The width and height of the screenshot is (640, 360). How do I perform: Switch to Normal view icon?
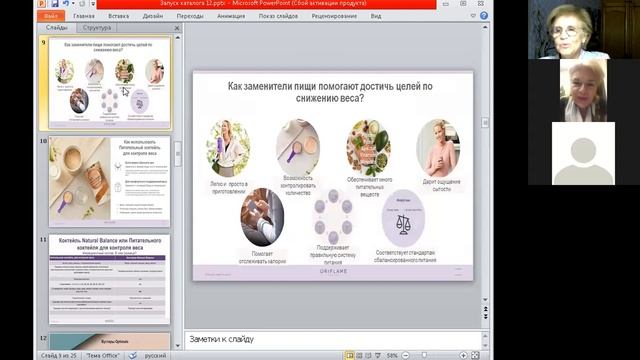(x=350, y=356)
